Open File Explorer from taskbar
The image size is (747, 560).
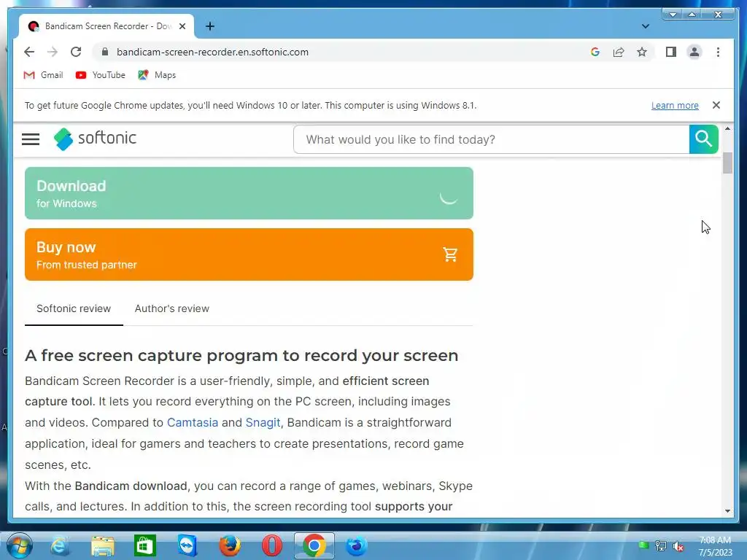click(103, 545)
